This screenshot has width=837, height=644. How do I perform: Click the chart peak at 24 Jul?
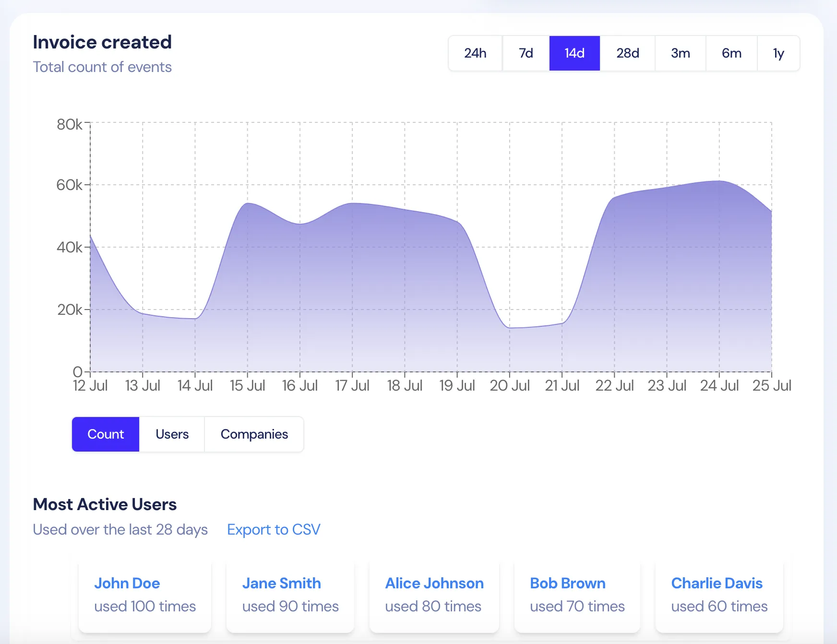[x=719, y=181]
